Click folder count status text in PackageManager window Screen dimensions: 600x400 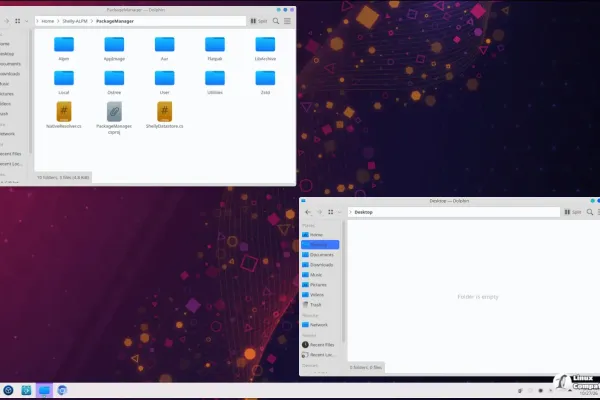click(63, 178)
